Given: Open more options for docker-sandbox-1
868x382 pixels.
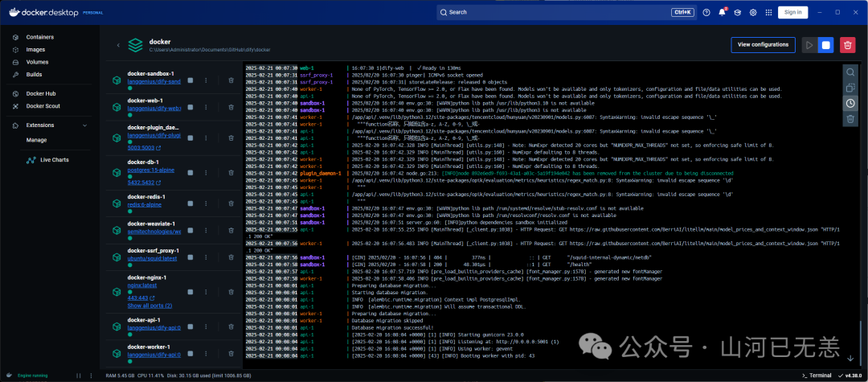Looking at the screenshot, I should click(206, 80).
